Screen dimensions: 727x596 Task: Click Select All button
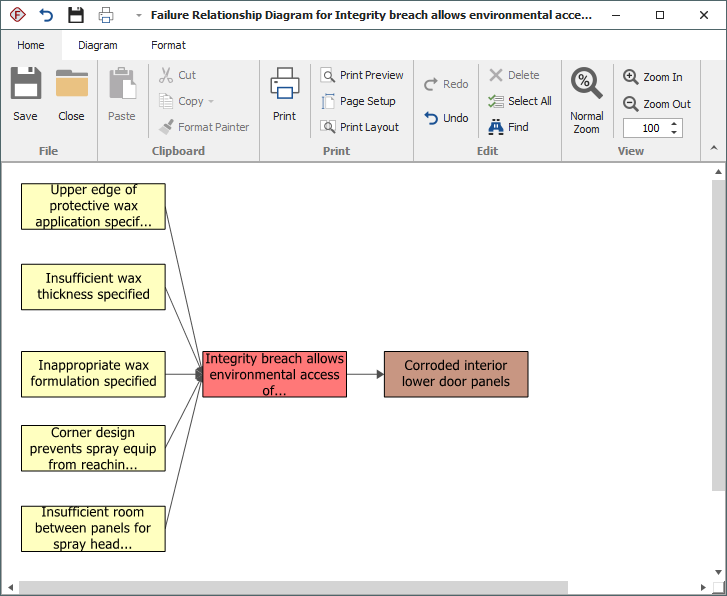click(x=520, y=101)
